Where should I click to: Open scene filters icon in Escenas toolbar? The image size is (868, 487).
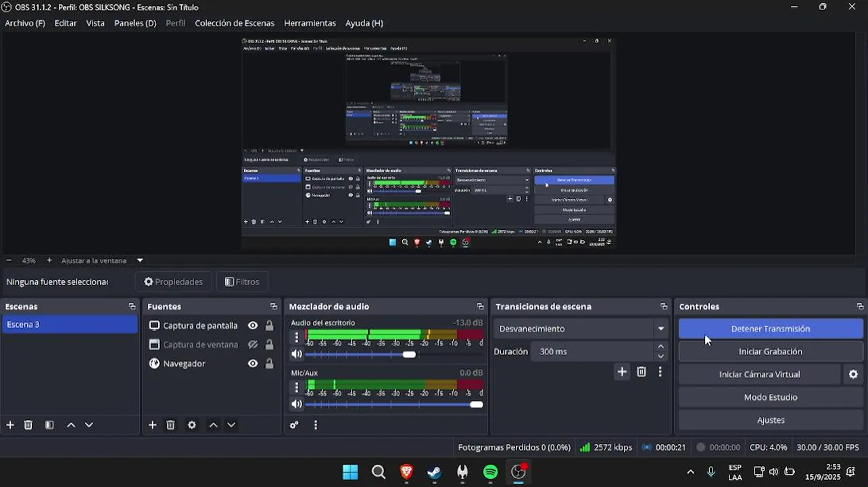pyautogui.click(x=49, y=425)
